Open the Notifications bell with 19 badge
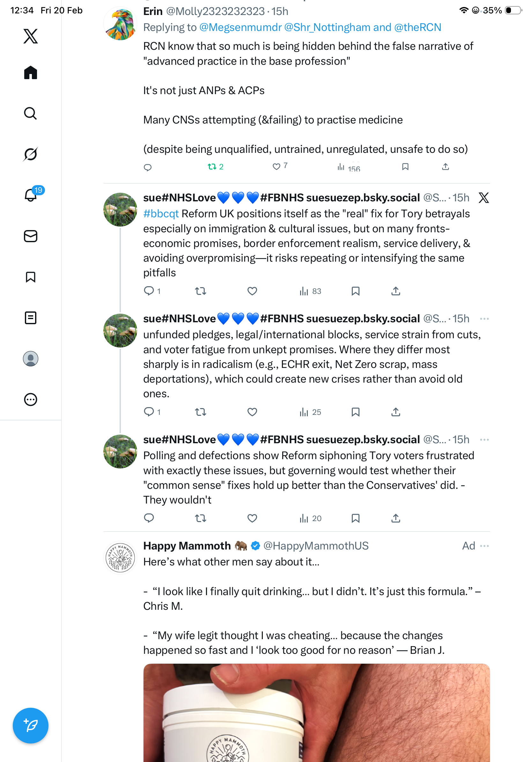This screenshot has width=532, height=762. (x=31, y=195)
